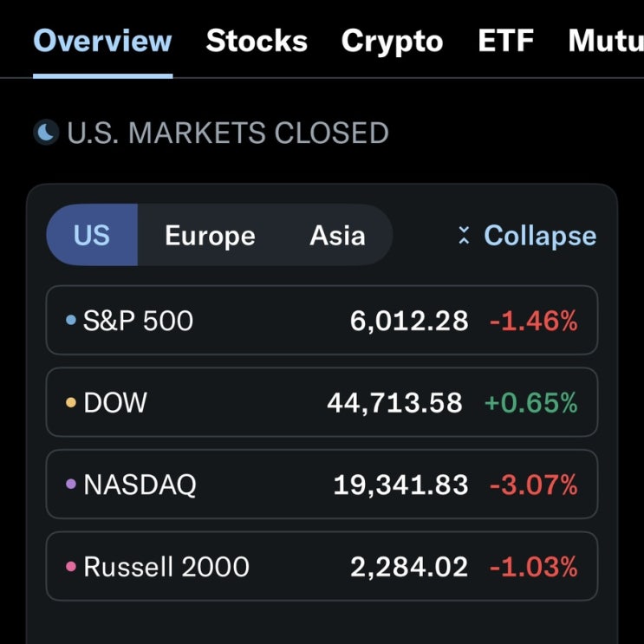Select the US region toggle

coord(92,235)
